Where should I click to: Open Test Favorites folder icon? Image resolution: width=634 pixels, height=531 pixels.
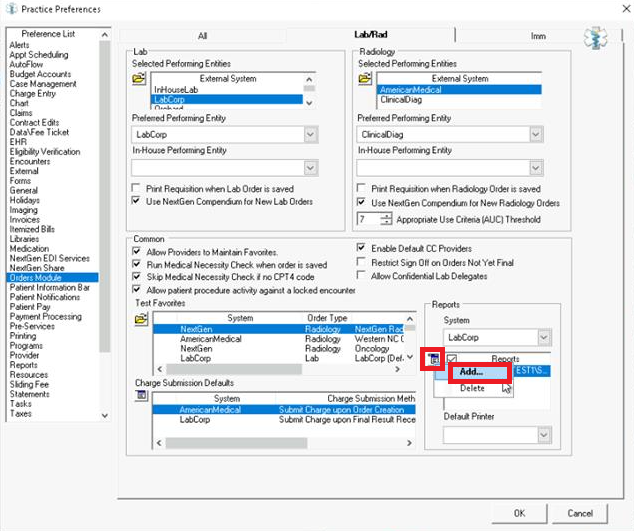pyautogui.click(x=141, y=319)
